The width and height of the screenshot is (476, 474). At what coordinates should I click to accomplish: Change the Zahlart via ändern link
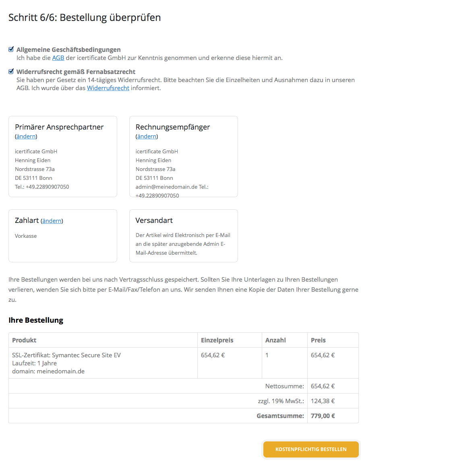tap(52, 221)
